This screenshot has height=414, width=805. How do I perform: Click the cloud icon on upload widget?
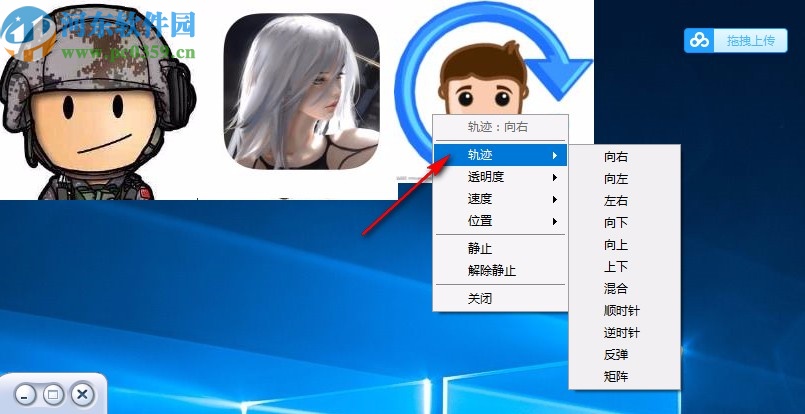(x=699, y=41)
